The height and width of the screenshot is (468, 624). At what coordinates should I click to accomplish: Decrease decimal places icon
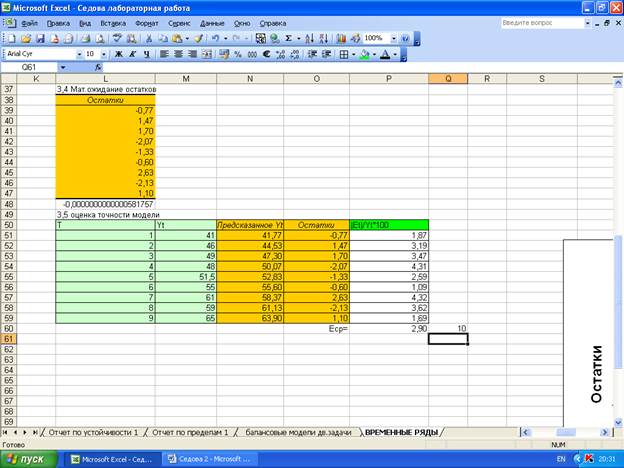coord(295,54)
